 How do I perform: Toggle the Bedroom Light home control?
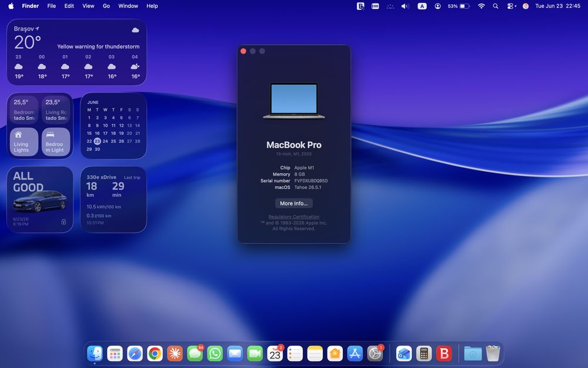56,141
